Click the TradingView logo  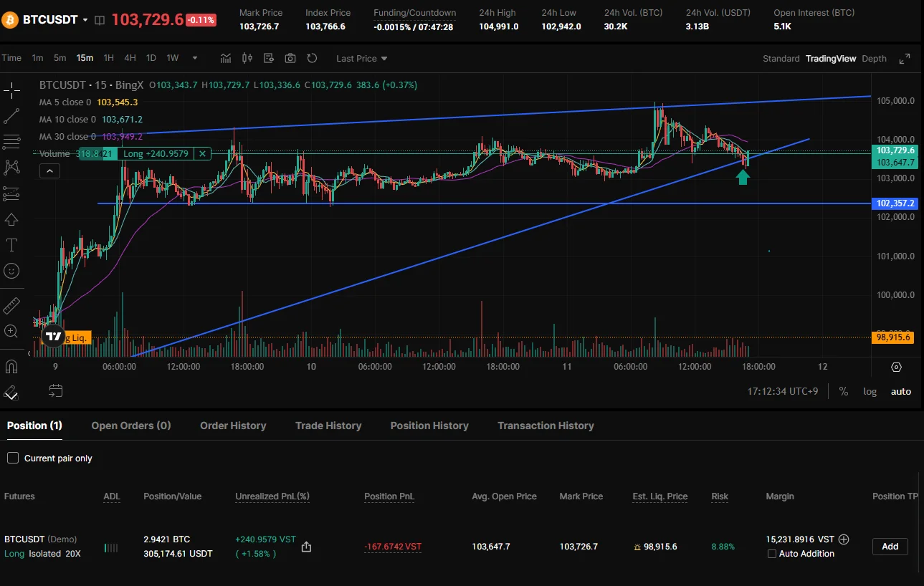coord(53,336)
